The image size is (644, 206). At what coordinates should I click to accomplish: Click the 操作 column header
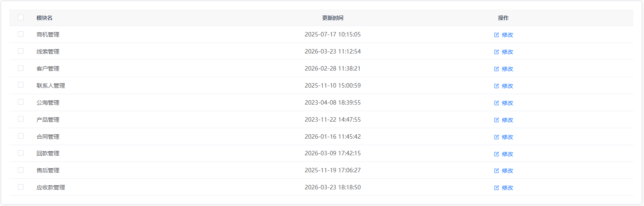tap(503, 18)
